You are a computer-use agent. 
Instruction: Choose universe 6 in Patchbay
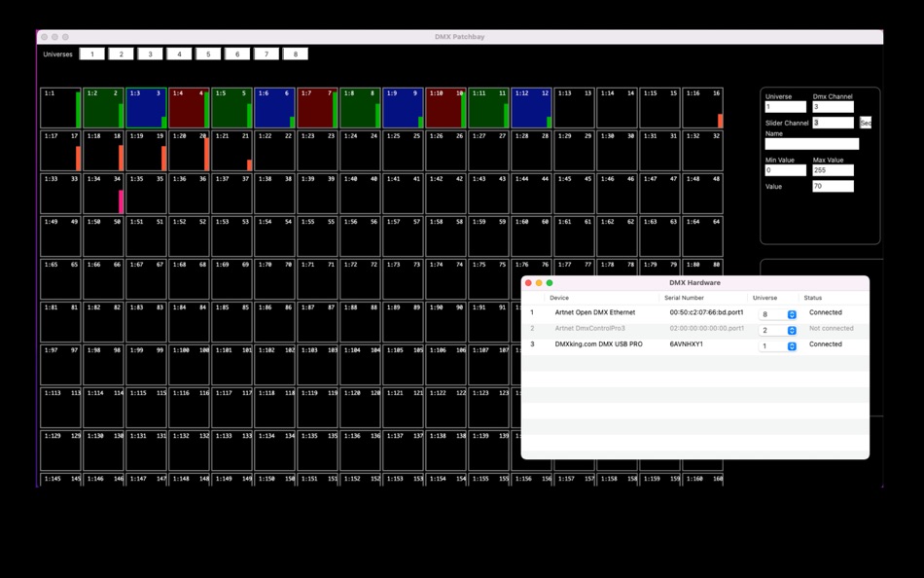point(237,54)
